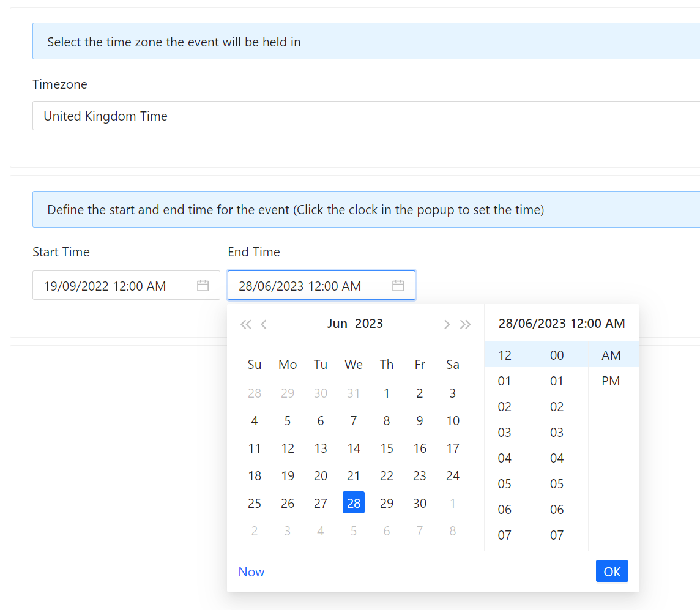The height and width of the screenshot is (610, 700).
Task: Select AM in the time column
Action: click(x=611, y=355)
